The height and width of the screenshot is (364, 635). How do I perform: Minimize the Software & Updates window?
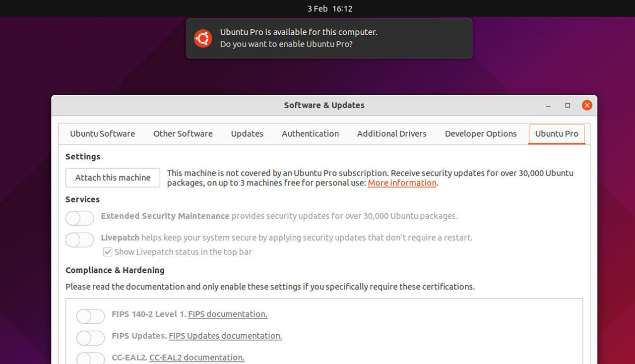pyautogui.click(x=548, y=105)
